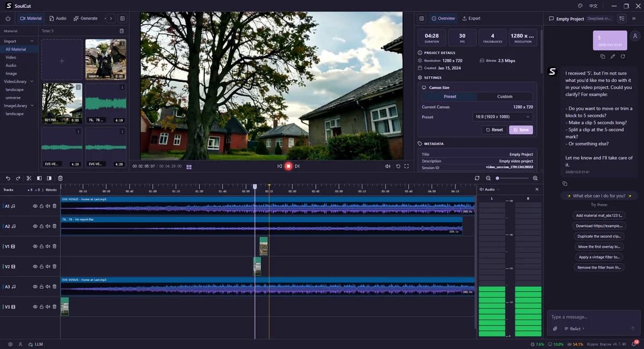This screenshot has width=644, height=349.
Task: Click the panel layout icon left of Overview
Action: click(421, 18)
